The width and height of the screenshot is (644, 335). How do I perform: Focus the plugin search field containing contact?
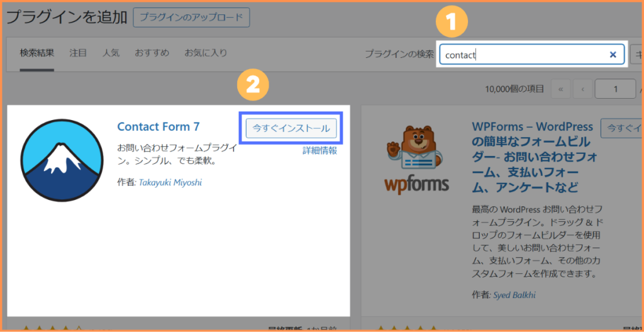pos(532,55)
